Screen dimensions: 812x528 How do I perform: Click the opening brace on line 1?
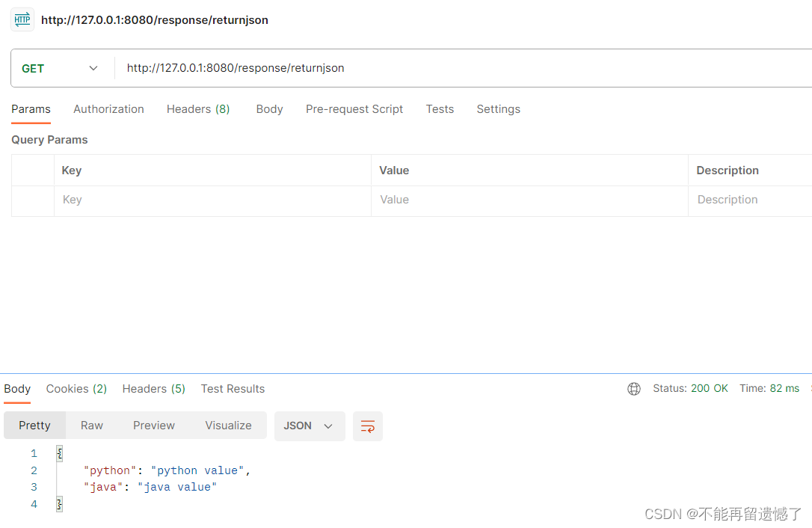(60, 453)
